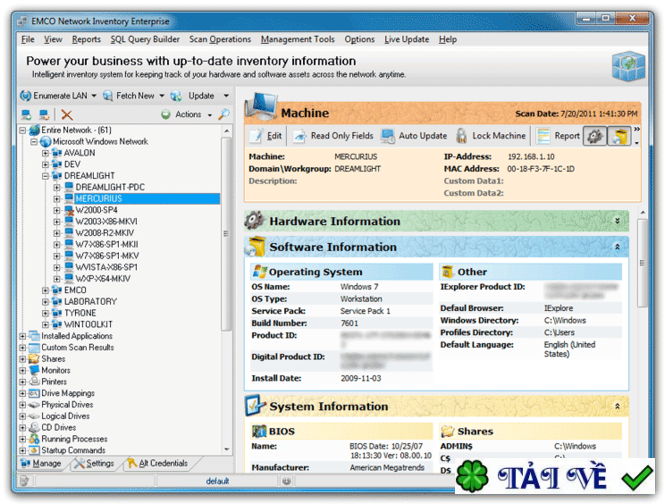665x504 pixels.
Task: Toggle the Software folder view button
Action: (x=619, y=136)
